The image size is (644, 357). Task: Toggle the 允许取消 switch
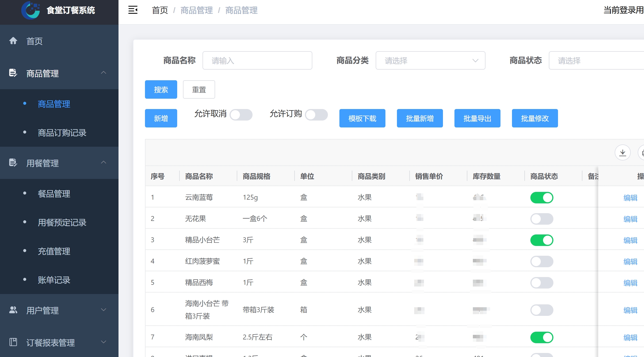tap(241, 115)
